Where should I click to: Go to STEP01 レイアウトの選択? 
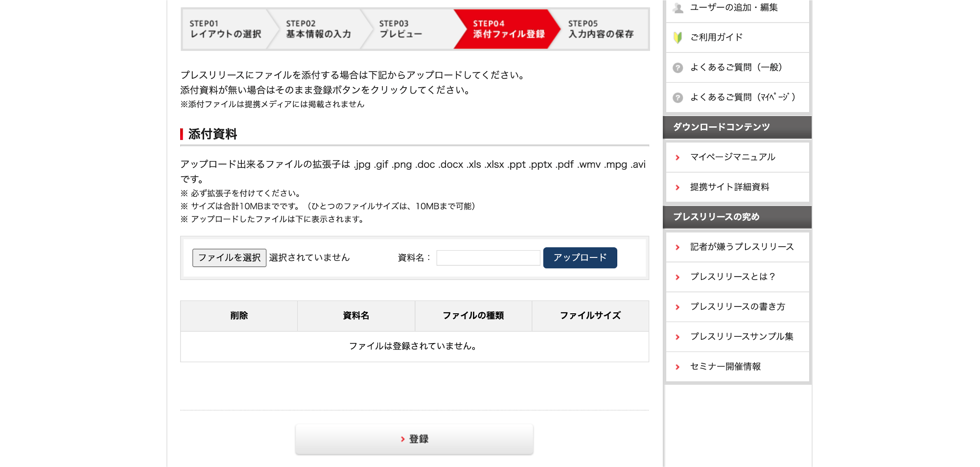(225, 29)
